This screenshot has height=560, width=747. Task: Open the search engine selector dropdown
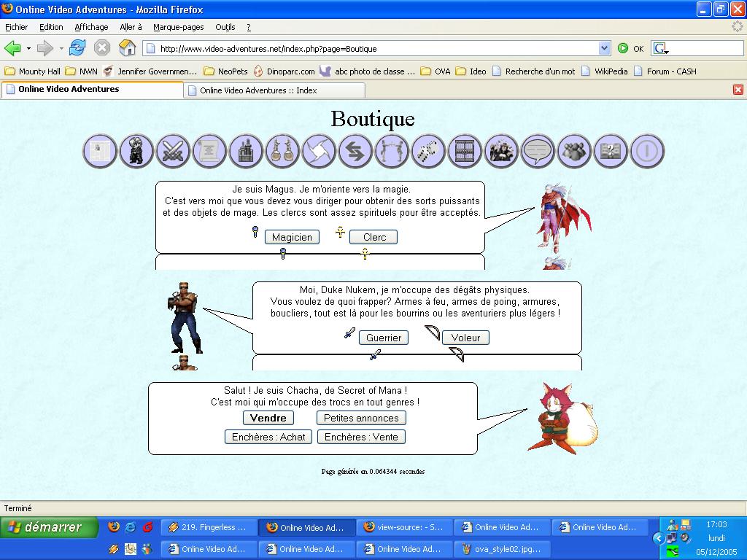coord(661,49)
